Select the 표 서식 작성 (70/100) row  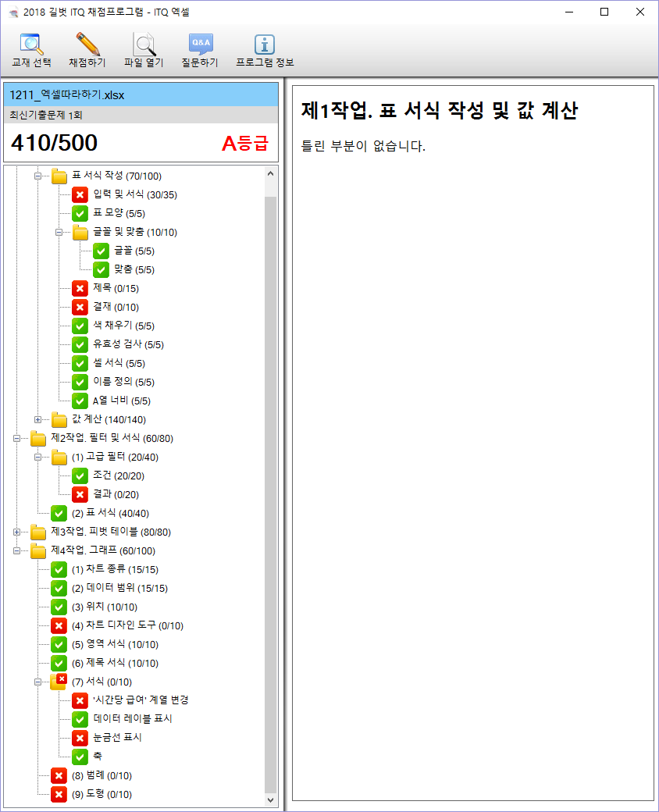[x=116, y=176]
